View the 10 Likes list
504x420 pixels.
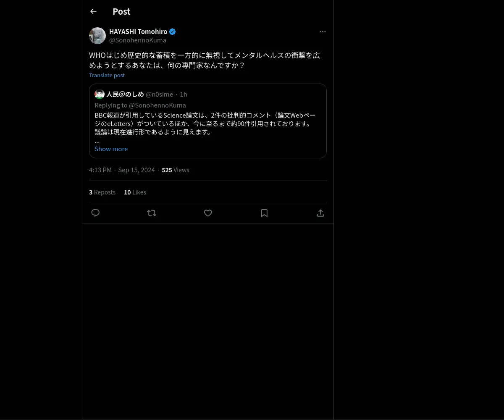click(x=135, y=192)
